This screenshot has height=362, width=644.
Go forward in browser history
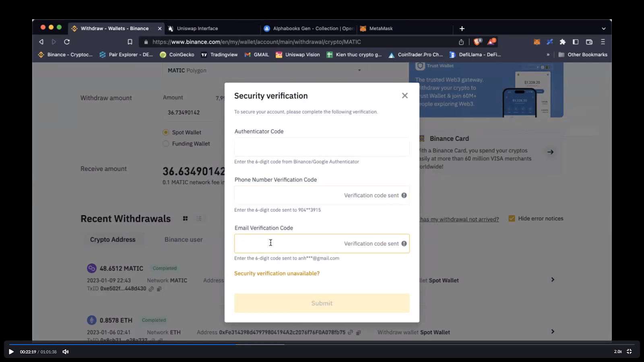(54, 42)
